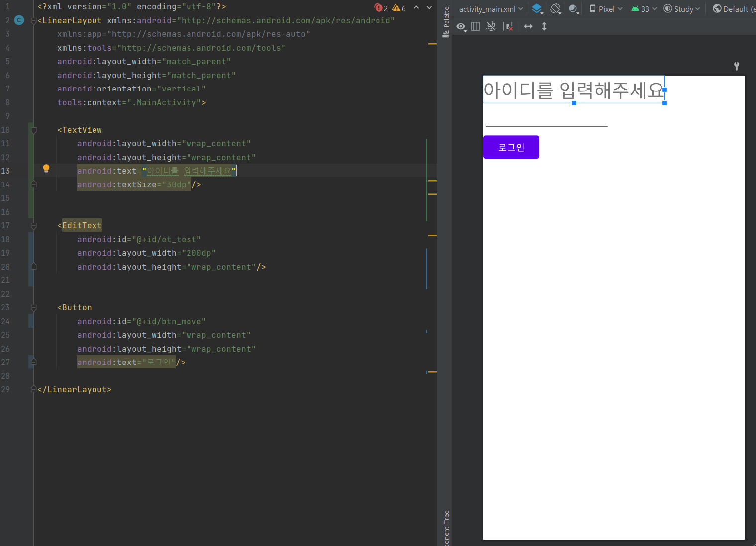Image resolution: width=756 pixels, height=546 pixels.
Task: Click the clear all weights icon
Action: click(x=508, y=26)
